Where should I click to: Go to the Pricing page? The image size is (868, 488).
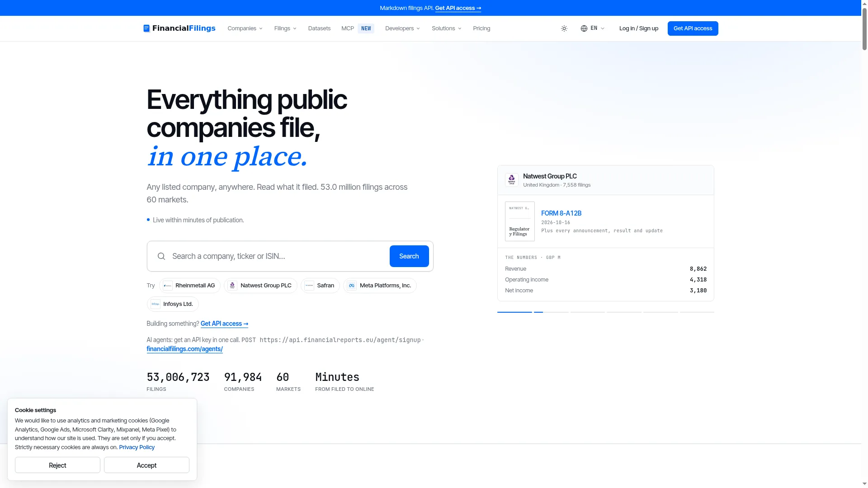tap(481, 28)
